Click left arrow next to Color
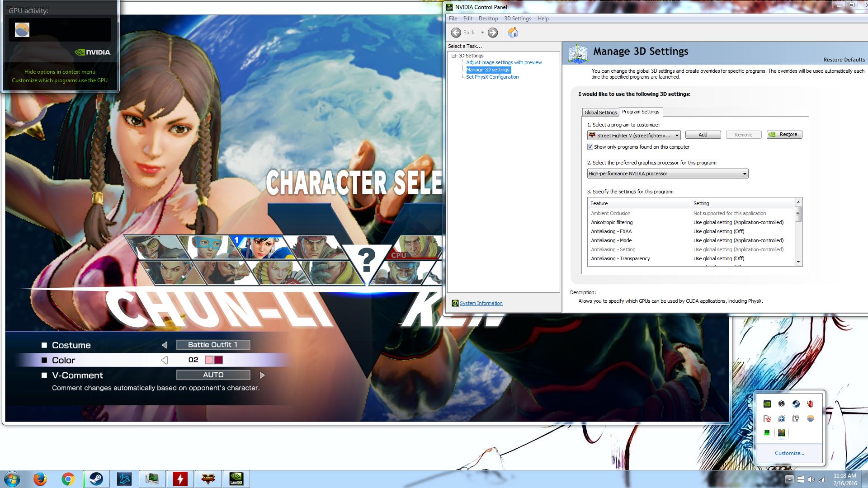 (x=165, y=360)
